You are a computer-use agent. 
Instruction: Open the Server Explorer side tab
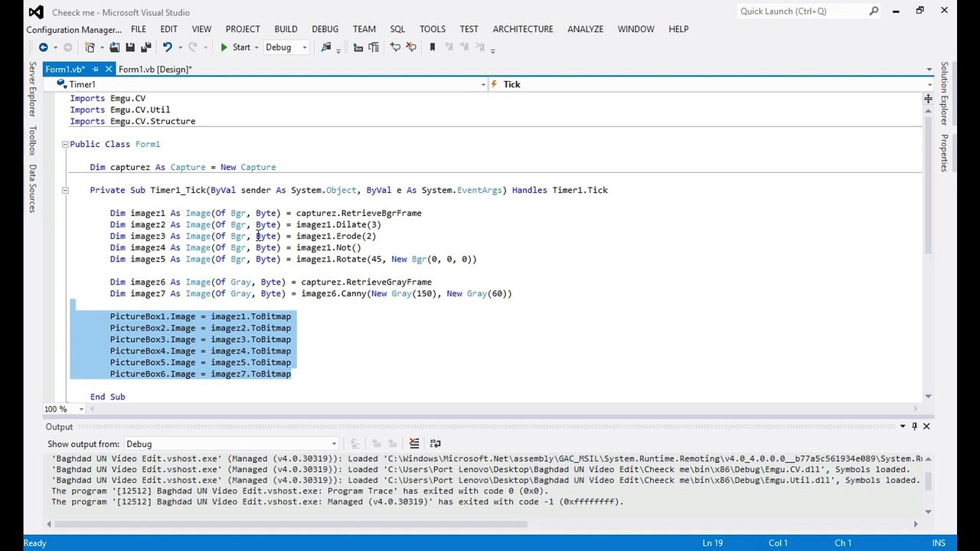click(x=32, y=90)
